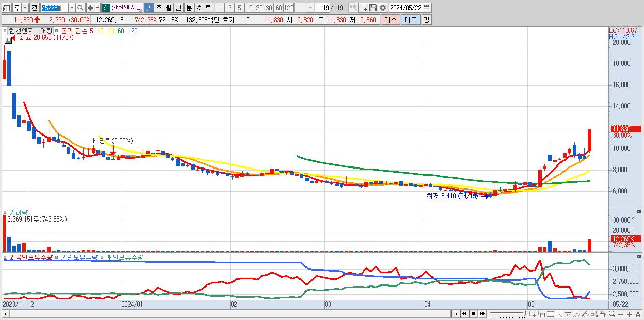This screenshot has width=644, height=320.
Task: Click the 119 bar count input field
Action: [x=323, y=8]
